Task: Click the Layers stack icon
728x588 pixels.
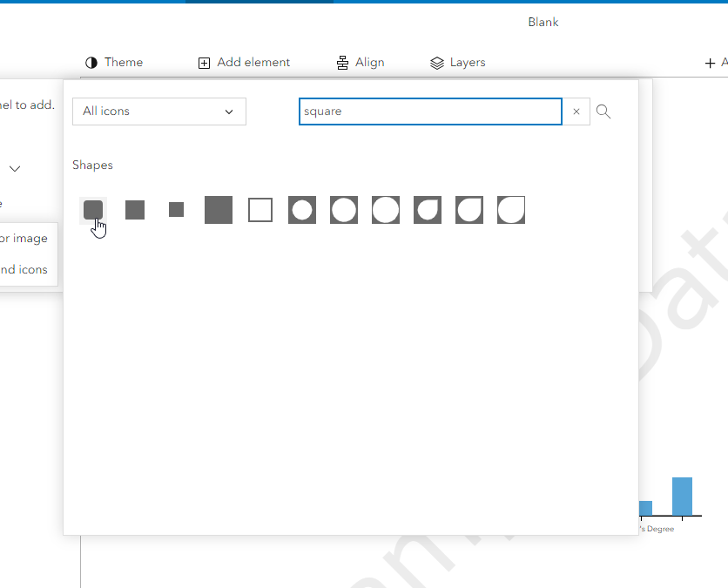Action: (435, 62)
